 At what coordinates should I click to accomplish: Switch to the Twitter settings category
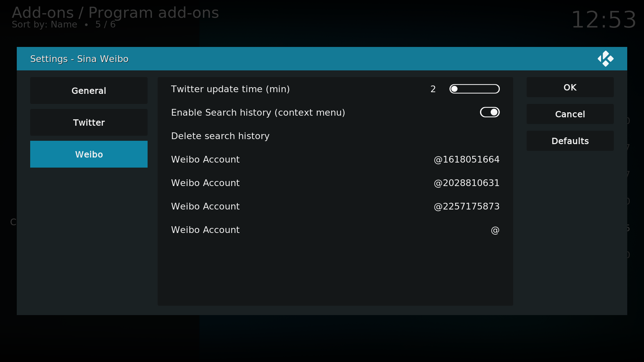coord(89,122)
